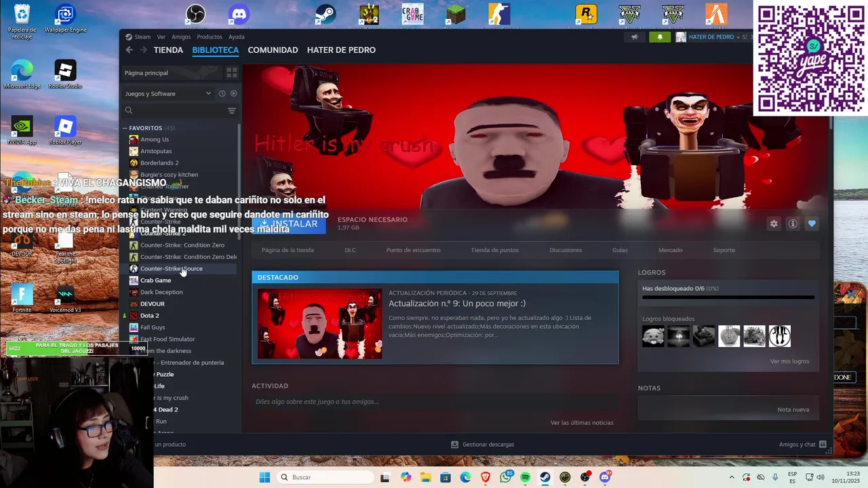Open the Soporte link

pos(724,250)
